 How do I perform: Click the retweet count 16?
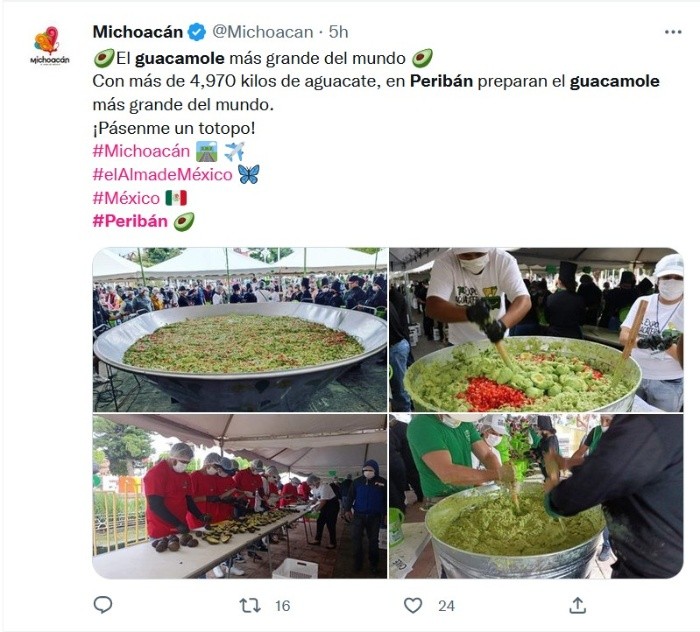pos(283,606)
